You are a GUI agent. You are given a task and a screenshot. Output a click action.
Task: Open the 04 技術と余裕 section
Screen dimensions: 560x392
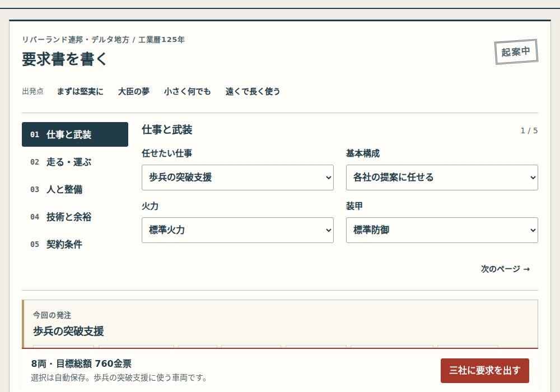coord(75,217)
